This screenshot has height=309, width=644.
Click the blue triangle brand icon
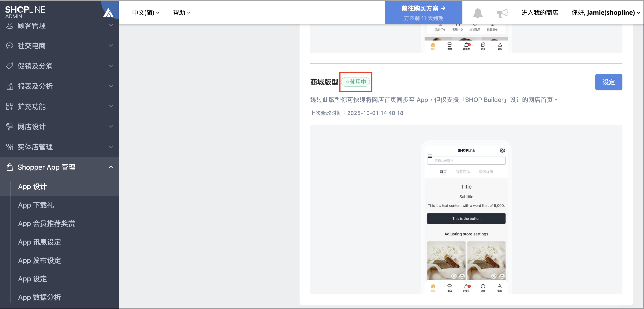[x=108, y=13]
